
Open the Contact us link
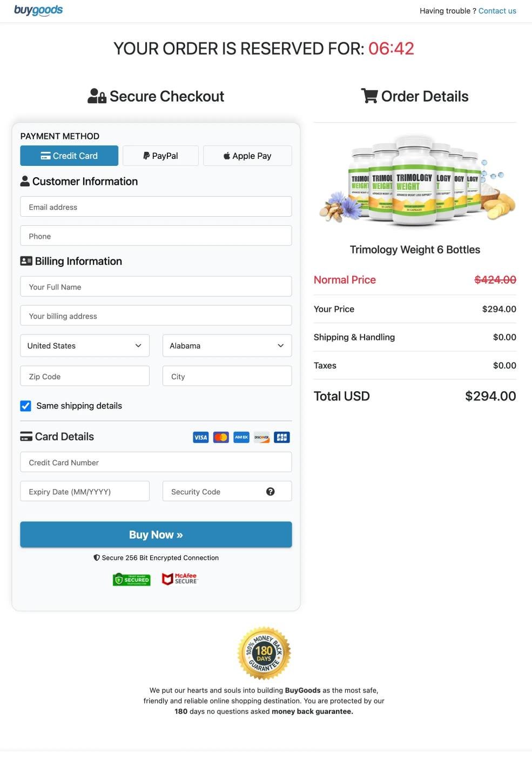coord(497,10)
